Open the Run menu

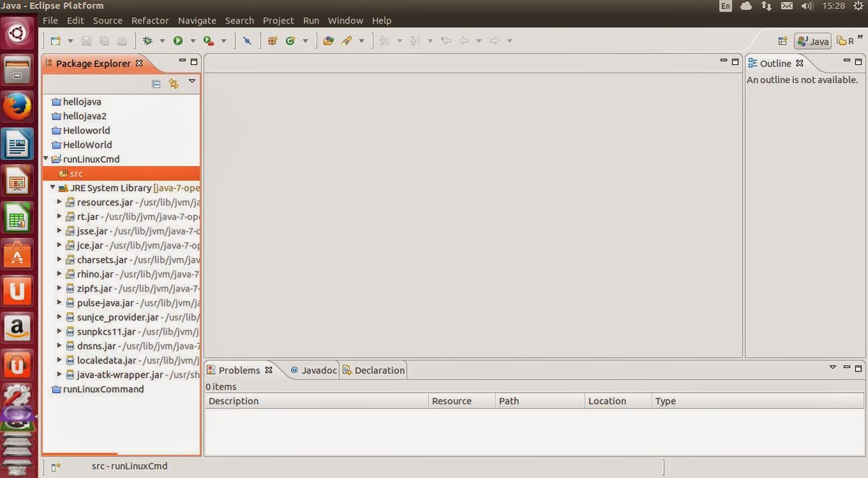[310, 20]
